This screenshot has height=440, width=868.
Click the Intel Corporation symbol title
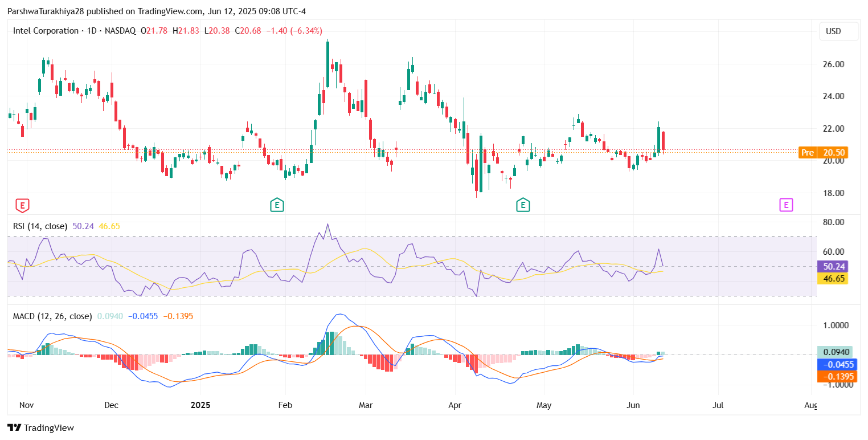(46, 31)
